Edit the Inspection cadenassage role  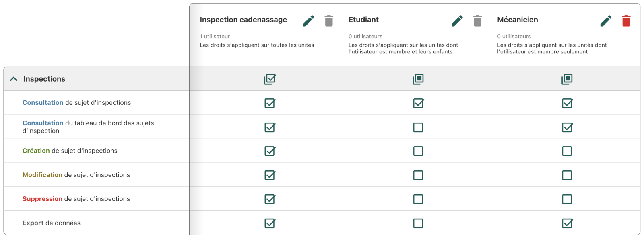tap(308, 21)
